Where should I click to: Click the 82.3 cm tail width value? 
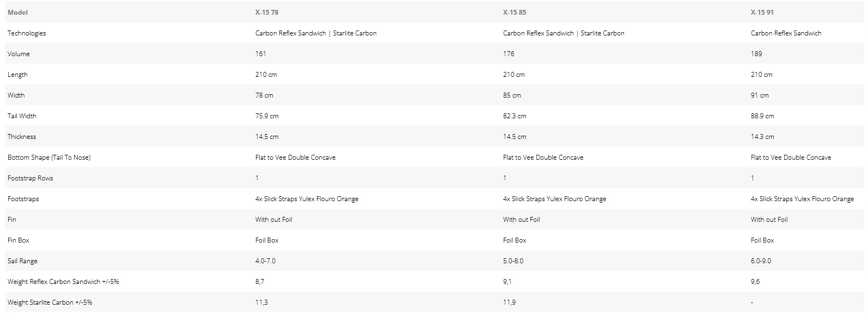515,116
